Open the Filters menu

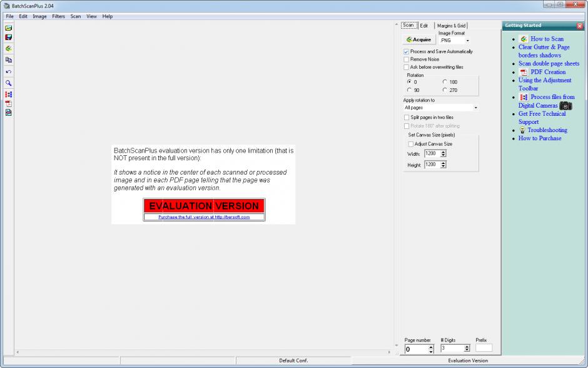pos(59,16)
